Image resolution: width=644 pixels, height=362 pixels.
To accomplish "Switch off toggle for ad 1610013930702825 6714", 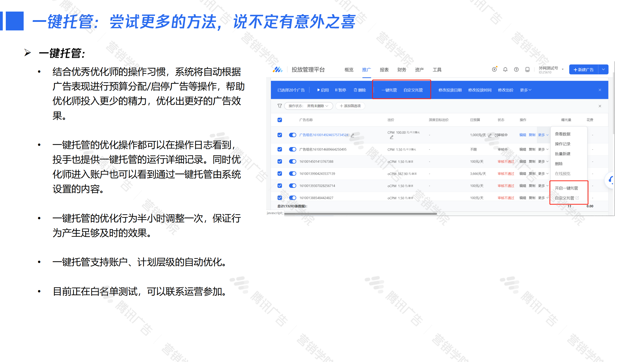I will pos(293,186).
